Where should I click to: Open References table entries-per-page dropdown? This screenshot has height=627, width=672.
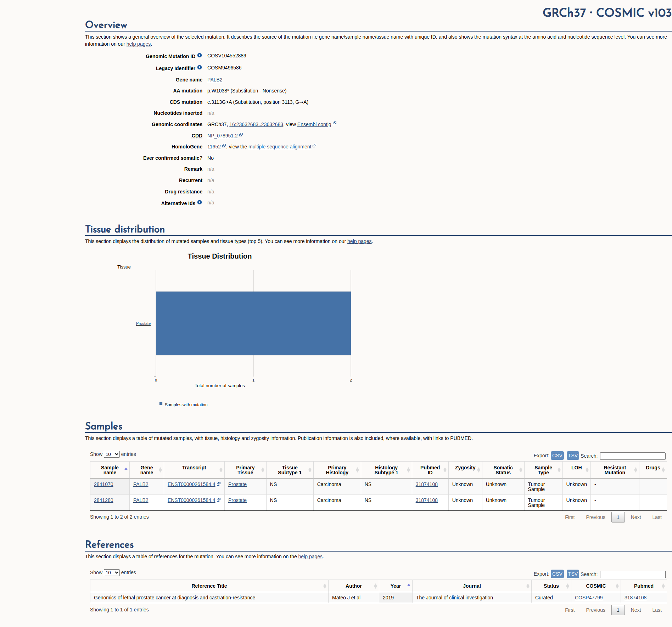click(x=112, y=572)
